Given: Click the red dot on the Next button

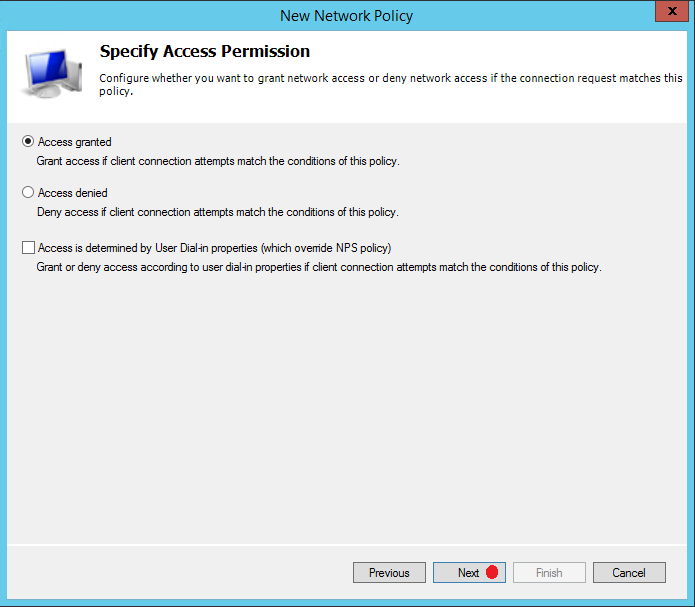Looking at the screenshot, I should [x=492, y=572].
